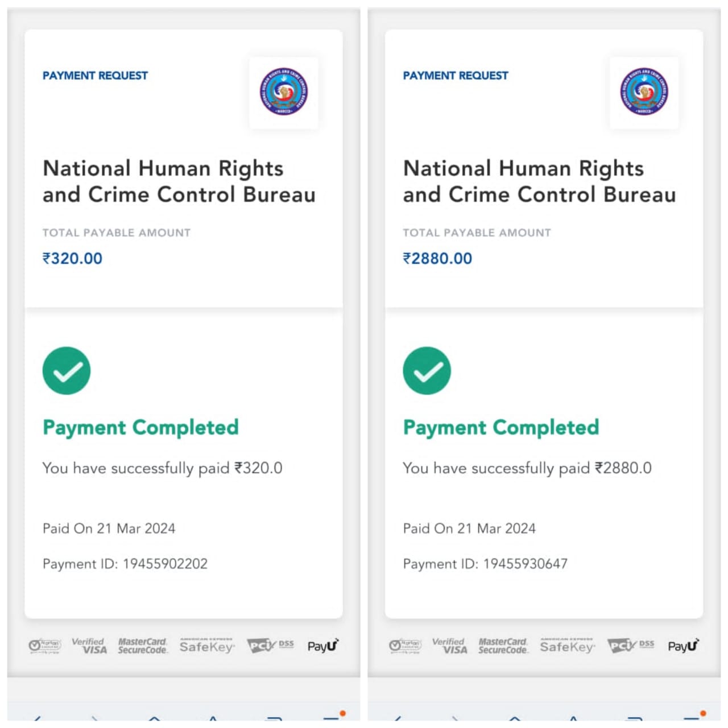This screenshot has width=728, height=728.
Task: Click the NHRCCB logo on the ₹2880.00 payment request
Action: point(644,92)
